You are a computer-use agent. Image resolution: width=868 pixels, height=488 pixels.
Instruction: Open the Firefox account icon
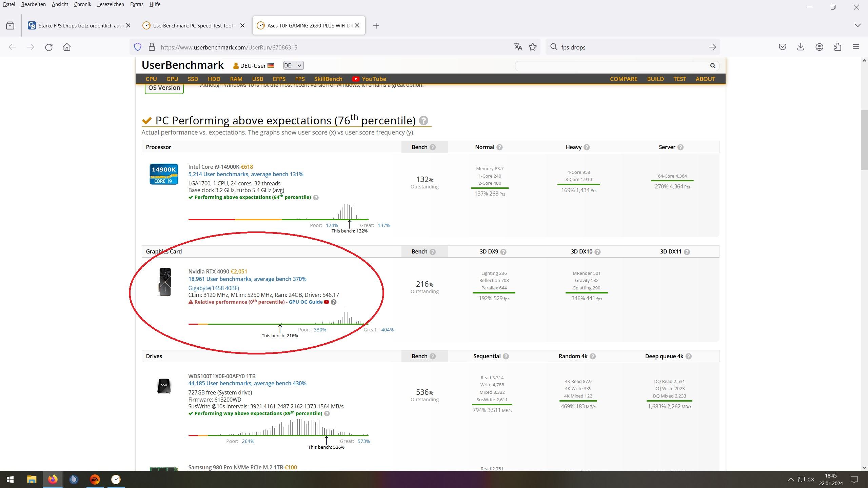point(819,47)
